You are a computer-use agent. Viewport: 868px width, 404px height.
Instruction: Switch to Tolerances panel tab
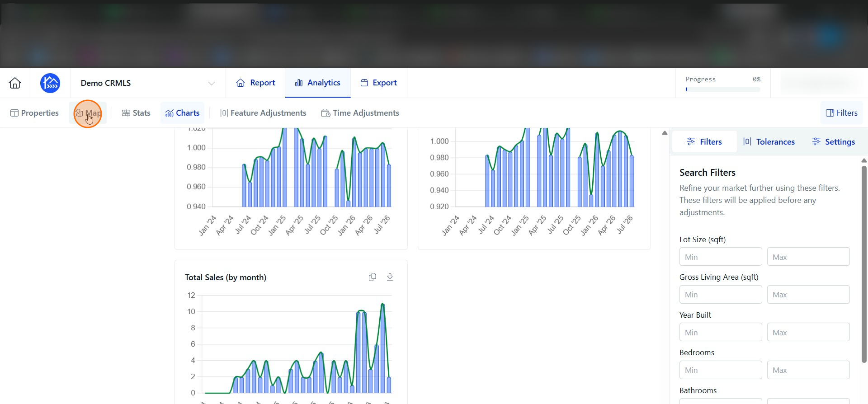tap(769, 142)
